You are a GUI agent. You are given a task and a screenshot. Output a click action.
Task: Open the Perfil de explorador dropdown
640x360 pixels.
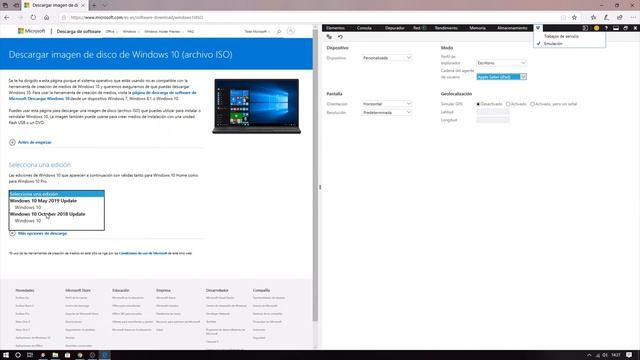[x=501, y=63]
